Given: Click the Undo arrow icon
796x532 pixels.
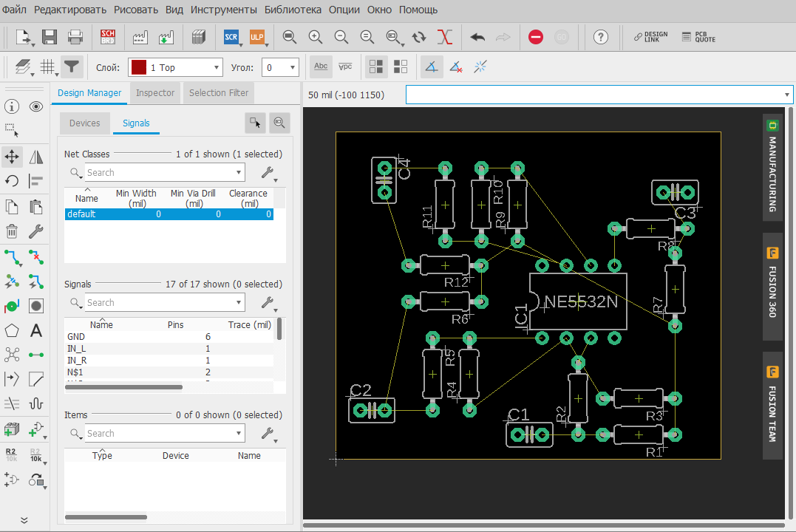Looking at the screenshot, I should tap(477, 37).
